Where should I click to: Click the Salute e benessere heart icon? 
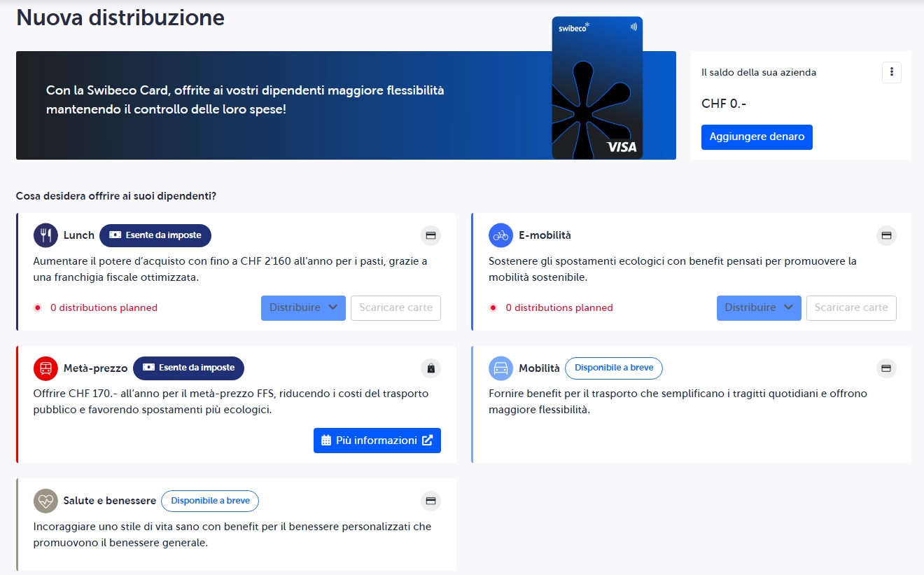[x=45, y=501]
